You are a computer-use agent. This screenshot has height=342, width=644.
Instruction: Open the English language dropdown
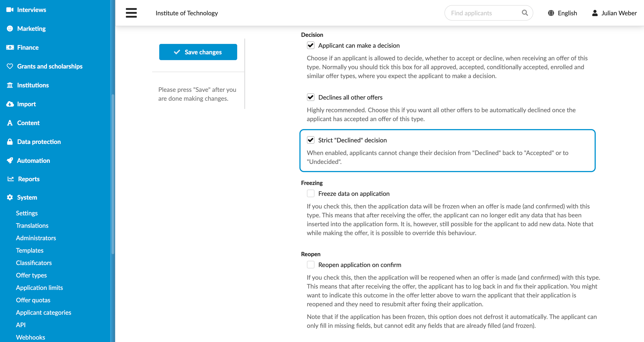(x=563, y=13)
